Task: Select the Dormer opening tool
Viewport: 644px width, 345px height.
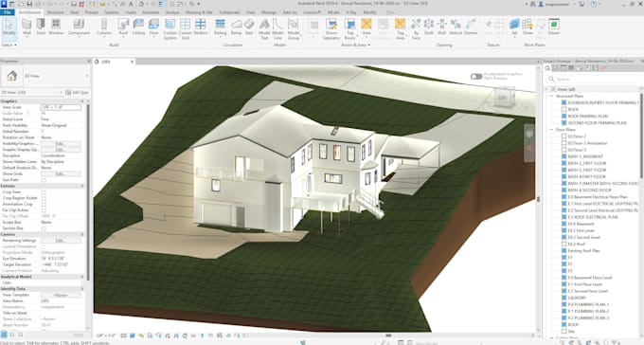Action: pyautogui.click(x=471, y=27)
